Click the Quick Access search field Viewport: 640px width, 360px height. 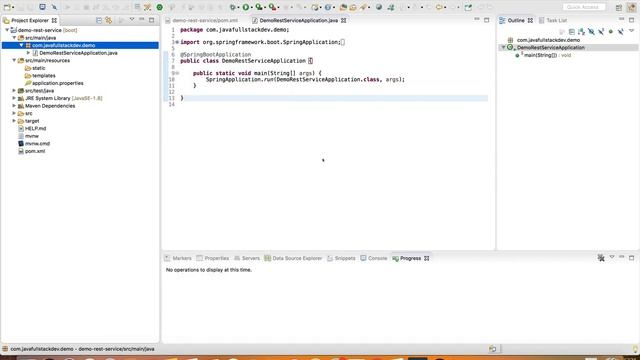(584, 7)
